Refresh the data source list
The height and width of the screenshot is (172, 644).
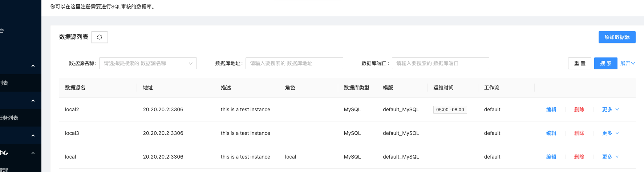click(100, 37)
